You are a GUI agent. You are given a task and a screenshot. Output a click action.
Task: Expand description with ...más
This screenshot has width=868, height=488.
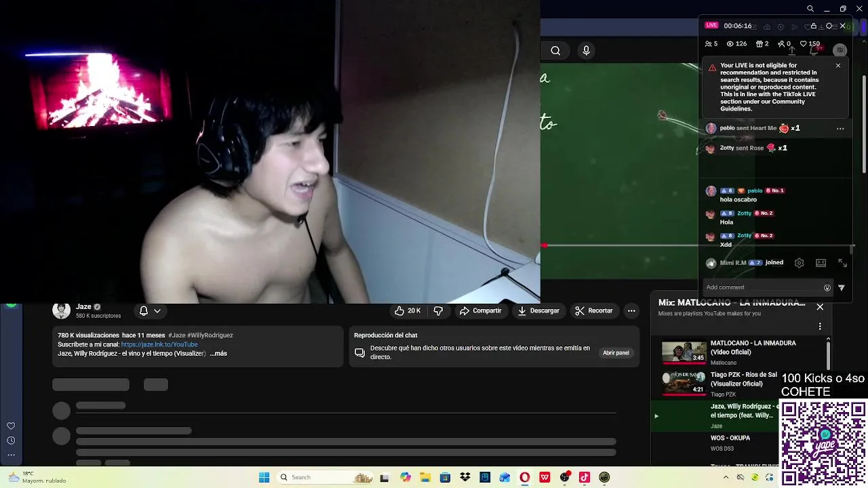[x=218, y=353]
